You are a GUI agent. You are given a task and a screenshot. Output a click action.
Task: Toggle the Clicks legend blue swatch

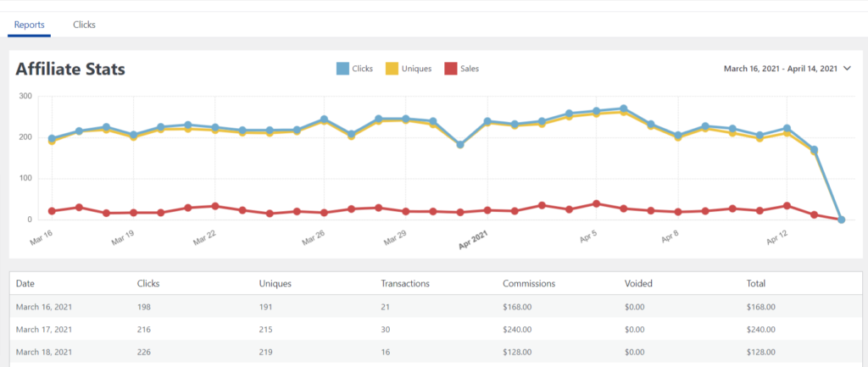342,69
